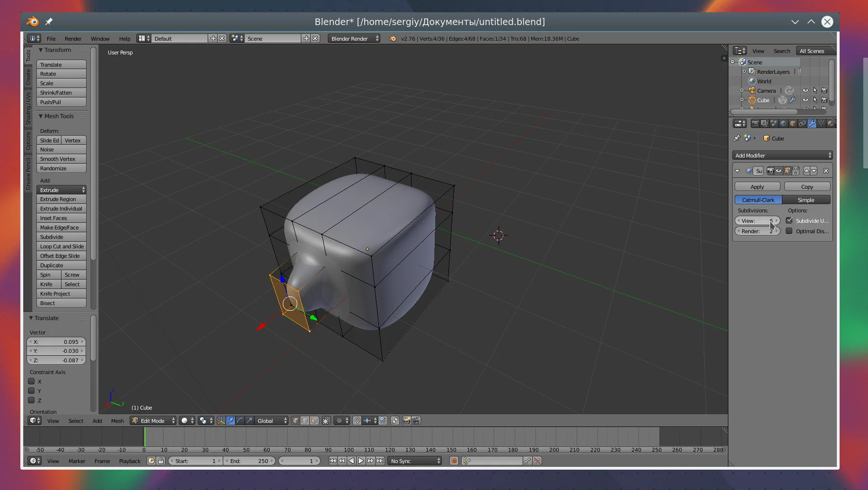
Task: Click the Loop Cut and Slide button
Action: click(x=61, y=246)
